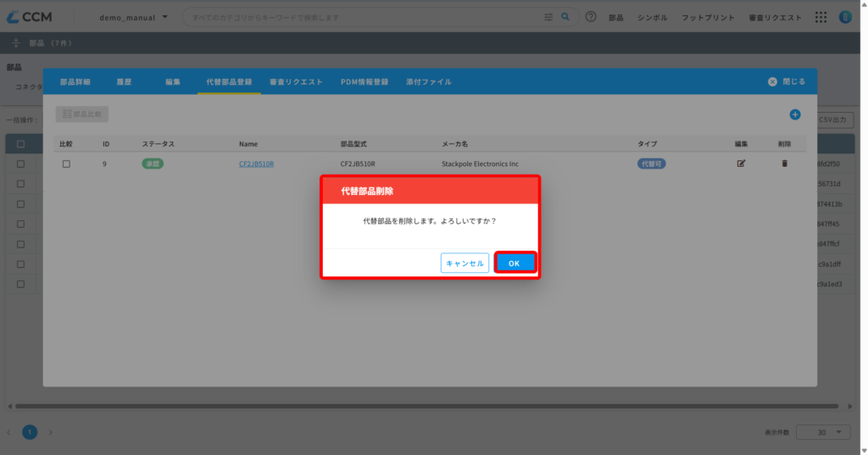Open the demo_manual dropdown

tap(133, 17)
